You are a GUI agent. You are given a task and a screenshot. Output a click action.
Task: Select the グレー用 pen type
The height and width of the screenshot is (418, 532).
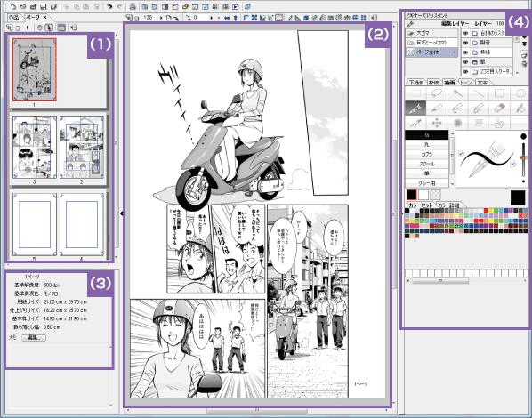[427, 183]
